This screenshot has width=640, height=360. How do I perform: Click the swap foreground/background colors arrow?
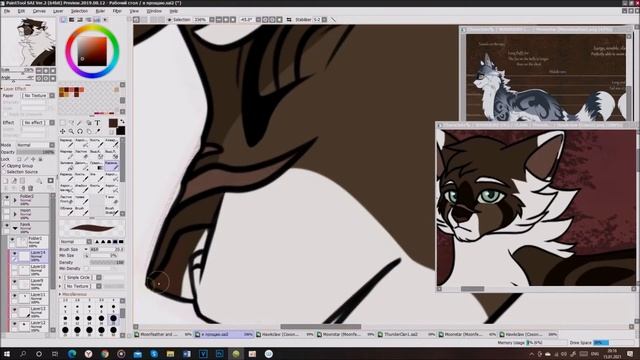coord(122,122)
